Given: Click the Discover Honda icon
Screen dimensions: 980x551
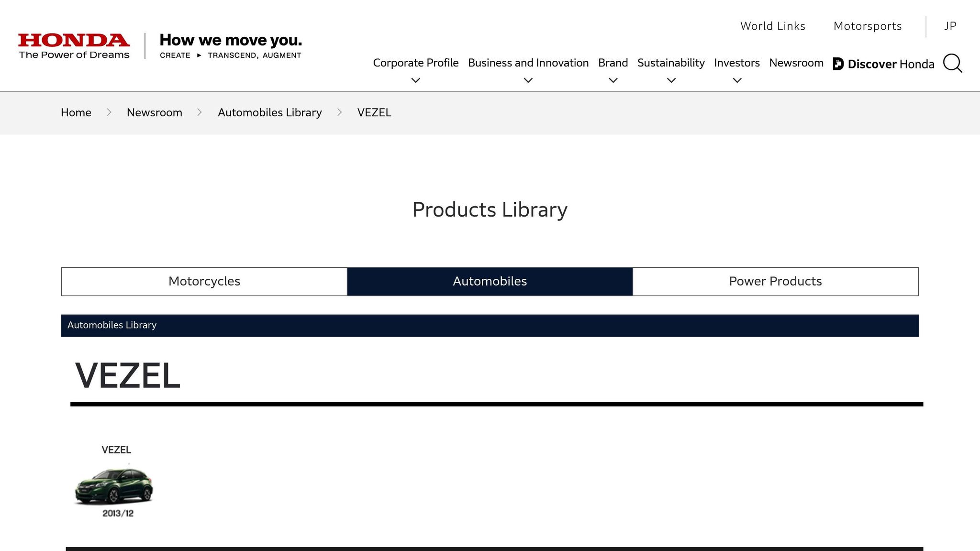Looking at the screenshot, I should [x=838, y=64].
